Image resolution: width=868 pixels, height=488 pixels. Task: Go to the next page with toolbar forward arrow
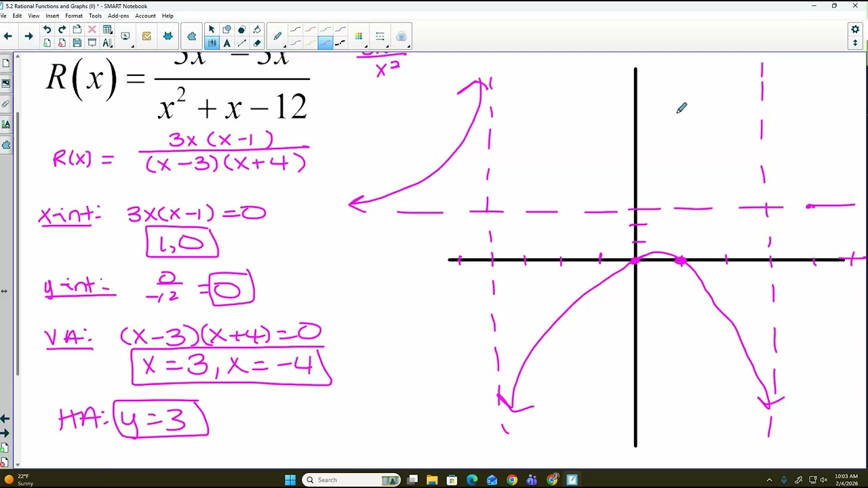coord(28,36)
